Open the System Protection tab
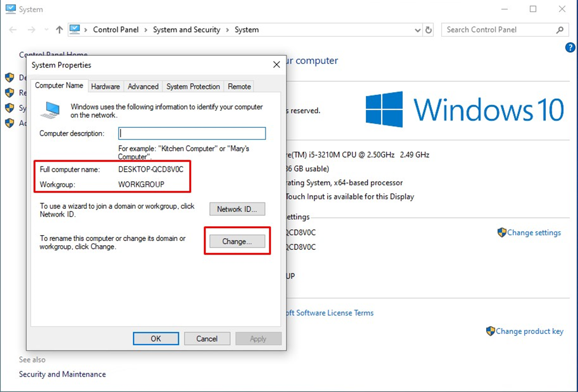Viewport: 578px width, 392px height. click(x=193, y=86)
